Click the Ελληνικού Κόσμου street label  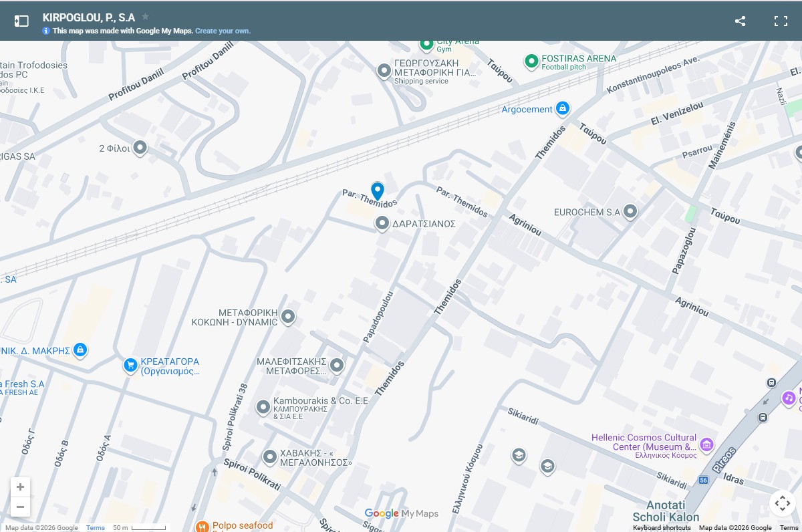click(x=466, y=479)
